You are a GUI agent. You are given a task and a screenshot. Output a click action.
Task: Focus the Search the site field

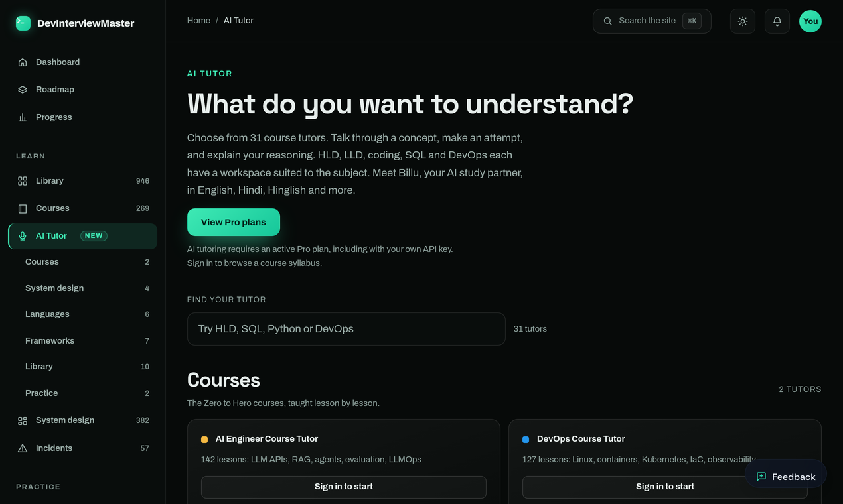652,21
